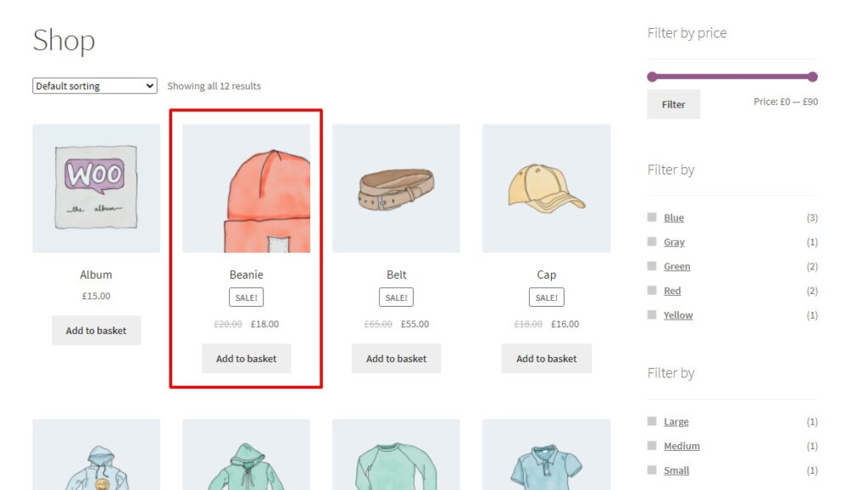
Task: Add the Album to basket
Action: coord(96,330)
